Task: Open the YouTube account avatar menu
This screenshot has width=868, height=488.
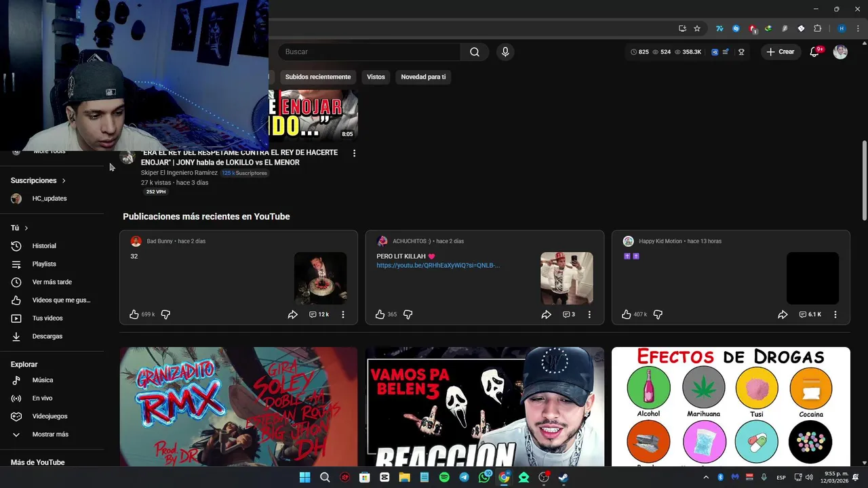Action: pos(840,52)
